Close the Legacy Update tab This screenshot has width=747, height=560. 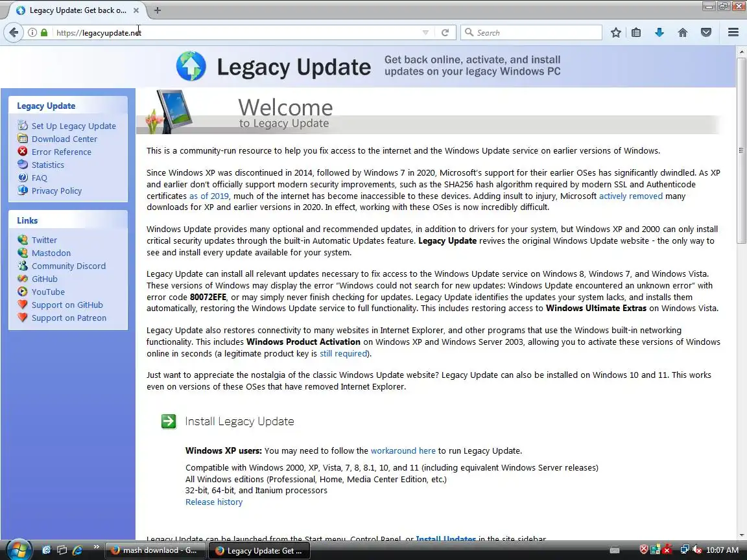pos(136,10)
